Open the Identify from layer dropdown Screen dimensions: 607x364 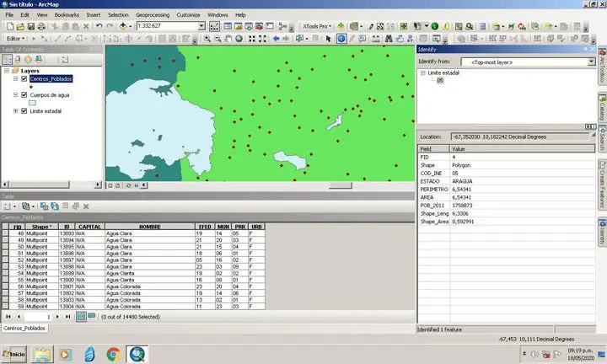tap(592, 62)
